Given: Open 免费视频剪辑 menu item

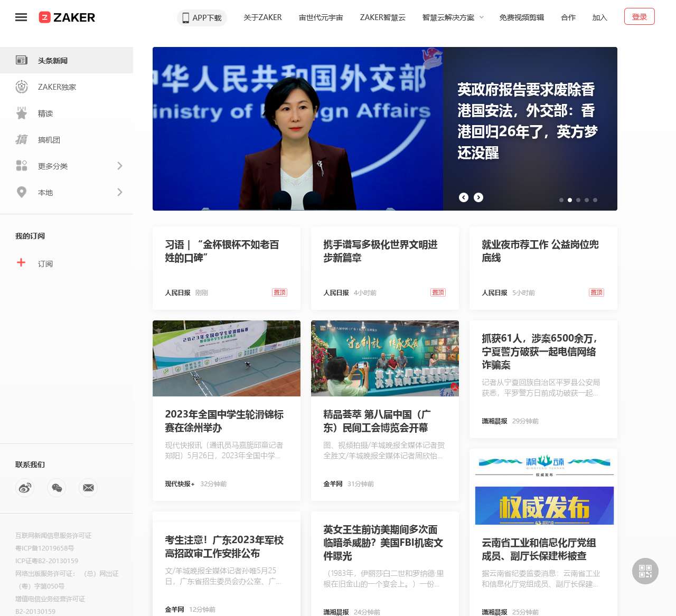Looking at the screenshot, I should [x=522, y=17].
